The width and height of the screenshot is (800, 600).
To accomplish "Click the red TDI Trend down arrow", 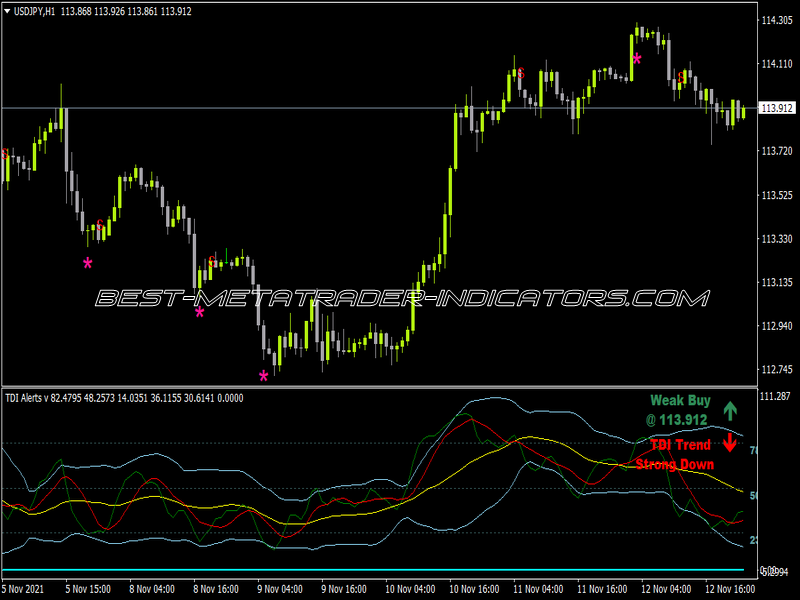I will pos(730,442).
